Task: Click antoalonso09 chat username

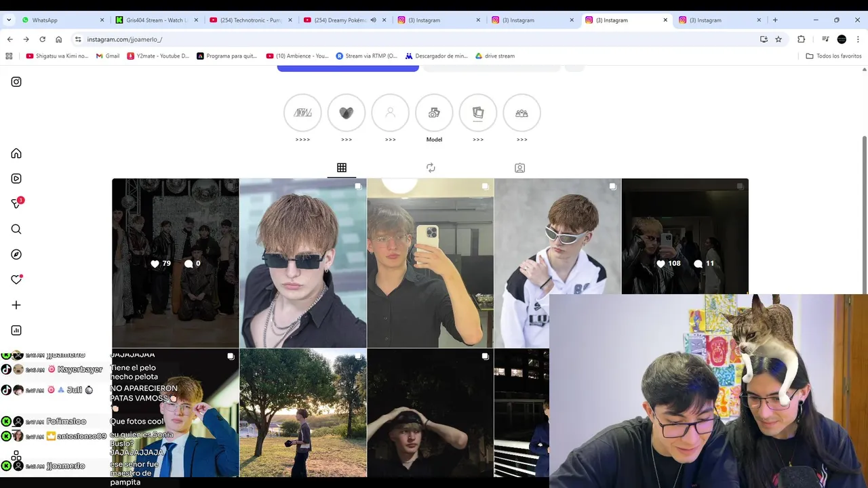Action: (82, 436)
